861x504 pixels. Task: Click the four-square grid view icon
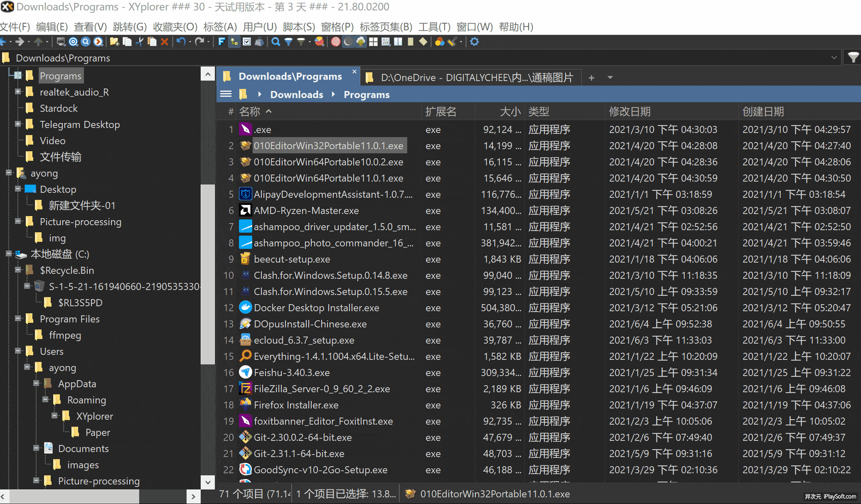(373, 42)
